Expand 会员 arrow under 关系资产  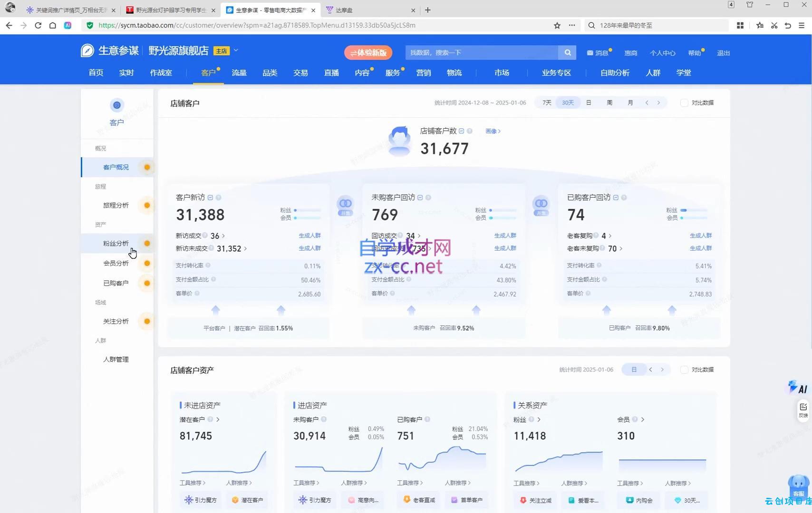pos(642,419)
